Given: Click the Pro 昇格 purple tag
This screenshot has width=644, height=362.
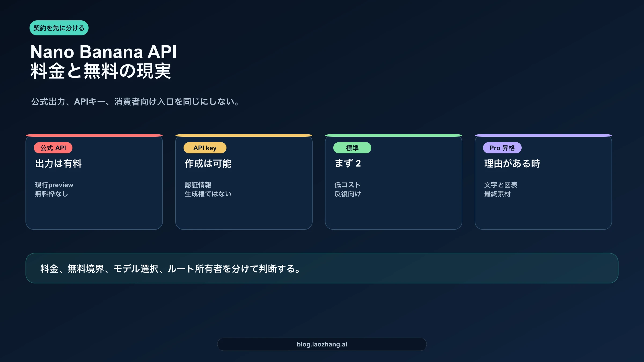Looking at the screenshot, I should 502,148.
